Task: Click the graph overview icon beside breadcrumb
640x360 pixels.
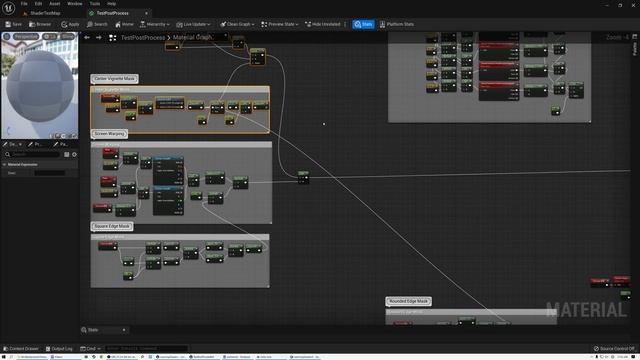Action: [x=113, y=38]
